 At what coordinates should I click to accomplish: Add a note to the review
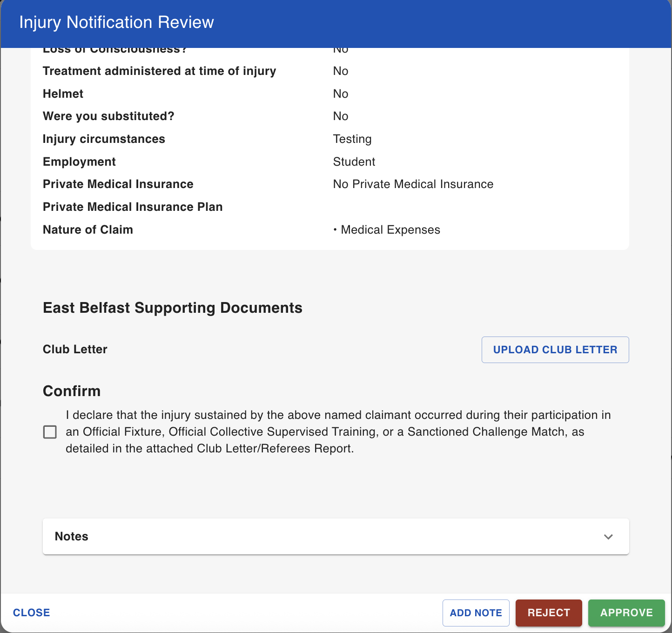[476, 613]
